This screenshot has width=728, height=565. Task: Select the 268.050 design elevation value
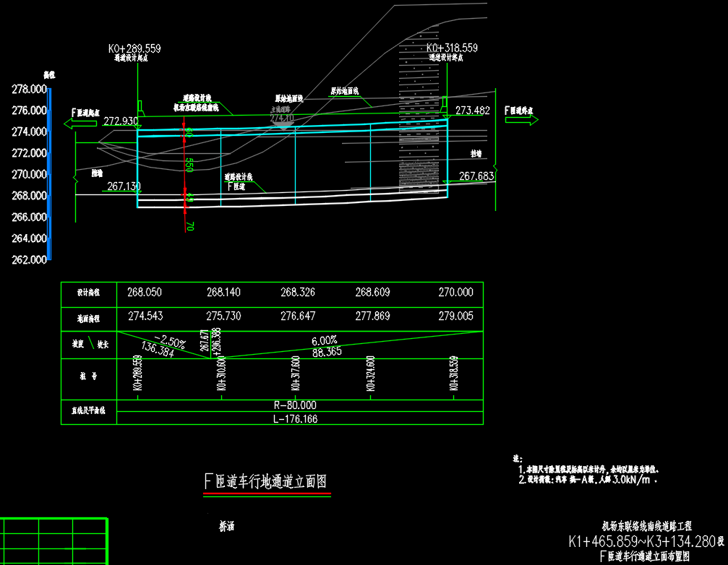click(x=144, y=293)
